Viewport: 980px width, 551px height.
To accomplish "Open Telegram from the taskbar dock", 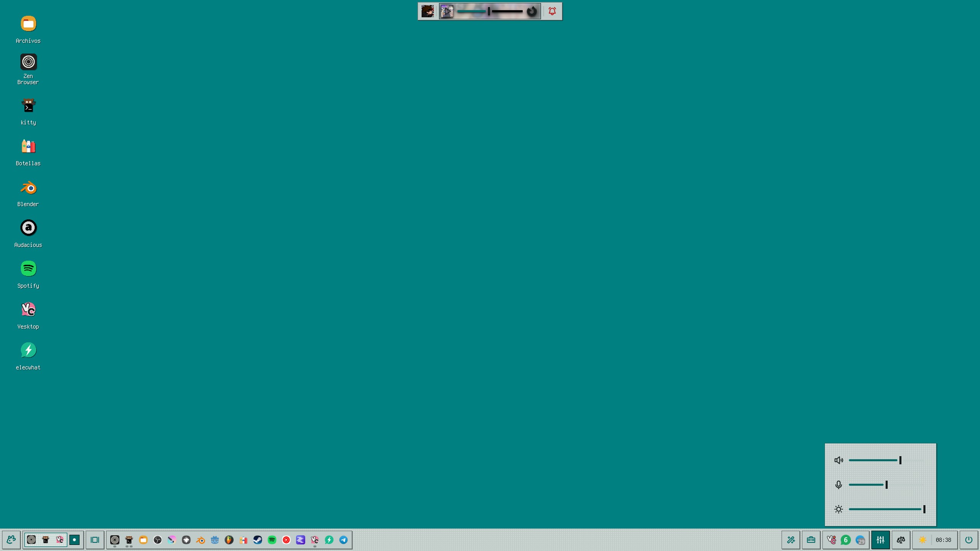I will click(344, 540).
